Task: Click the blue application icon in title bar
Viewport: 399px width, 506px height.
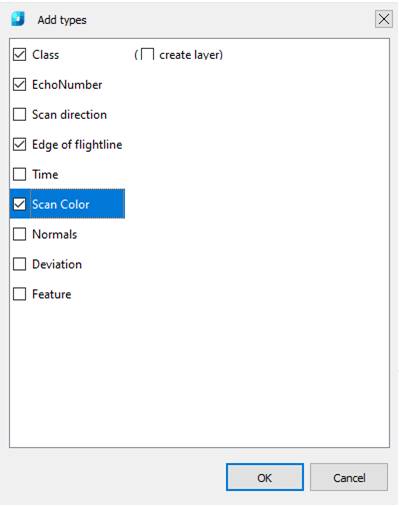Action: 18,19
